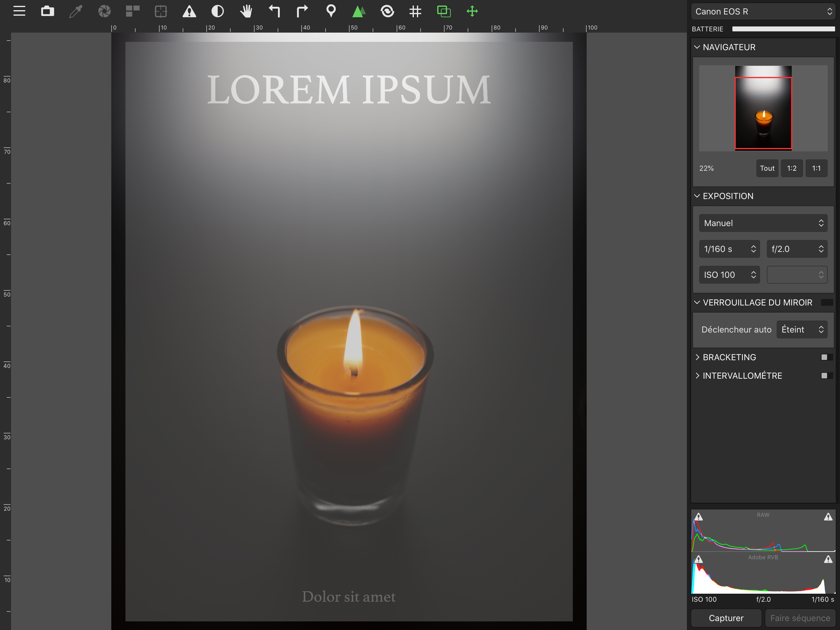Image resolution: width=840 pixels, height=630 pixels.
Task: Open the Canon EOS R camera dropdown
Action: (763, 11)
